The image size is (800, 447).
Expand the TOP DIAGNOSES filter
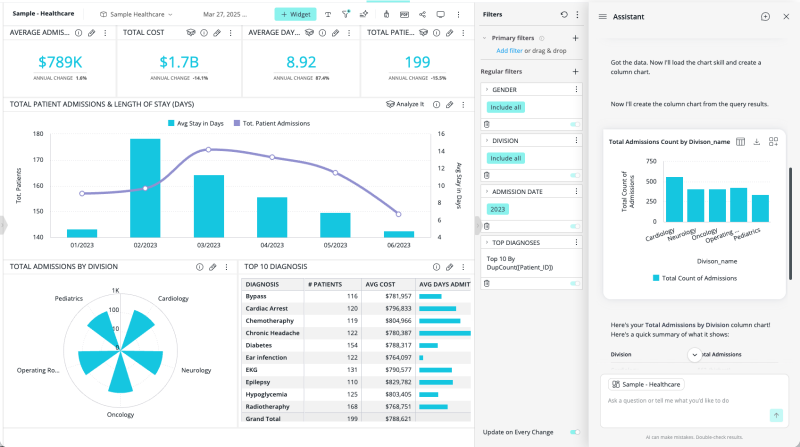[487, 242]
